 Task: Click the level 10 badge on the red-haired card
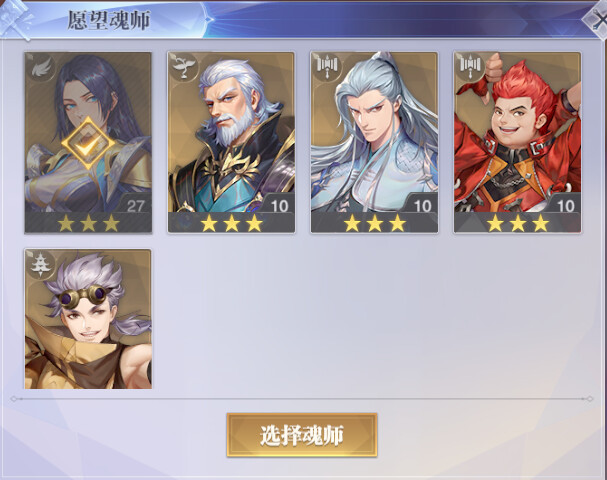coord(566,206)
